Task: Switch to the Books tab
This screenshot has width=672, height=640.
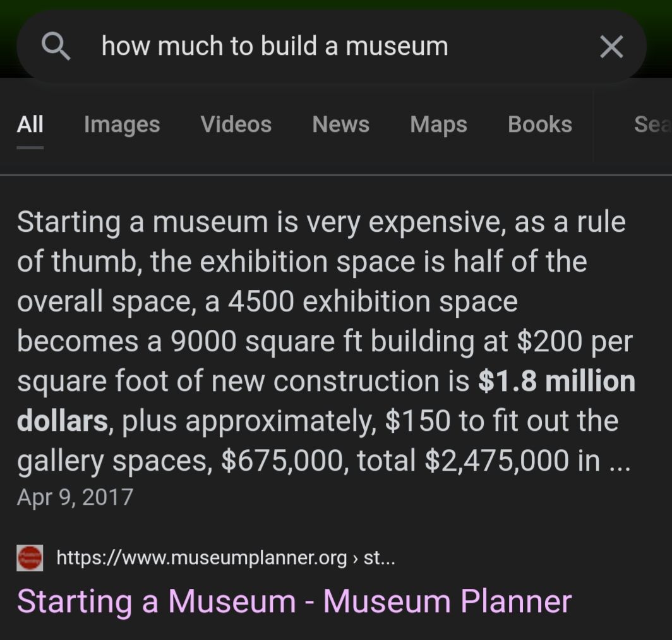Action: click(540, 124)
